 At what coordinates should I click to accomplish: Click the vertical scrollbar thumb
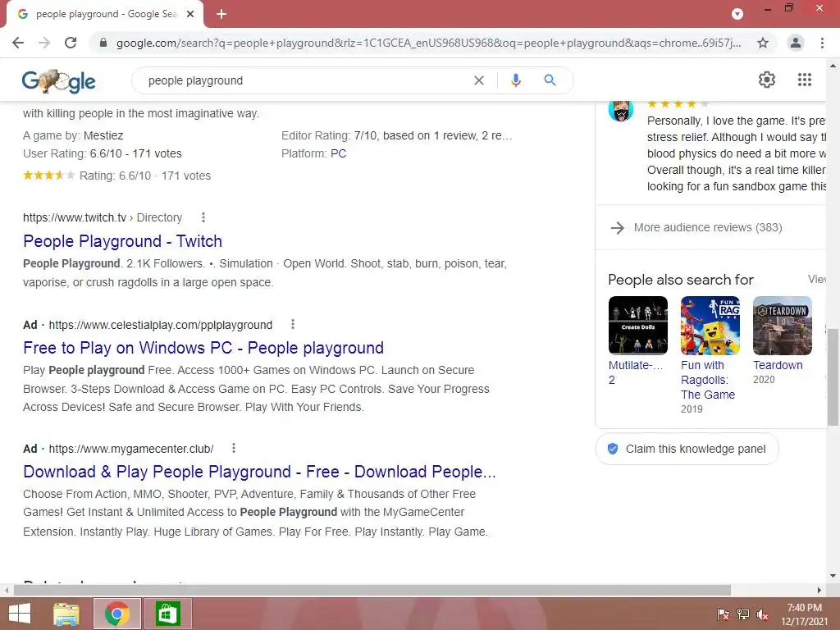coord(833,377)
